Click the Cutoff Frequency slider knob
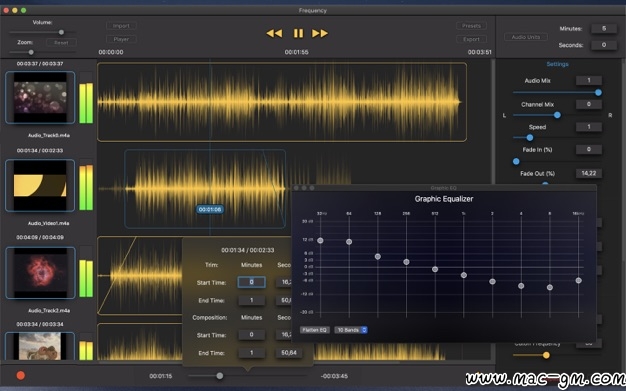Viewport: 626px width, 391px height. tap(546, 355)
